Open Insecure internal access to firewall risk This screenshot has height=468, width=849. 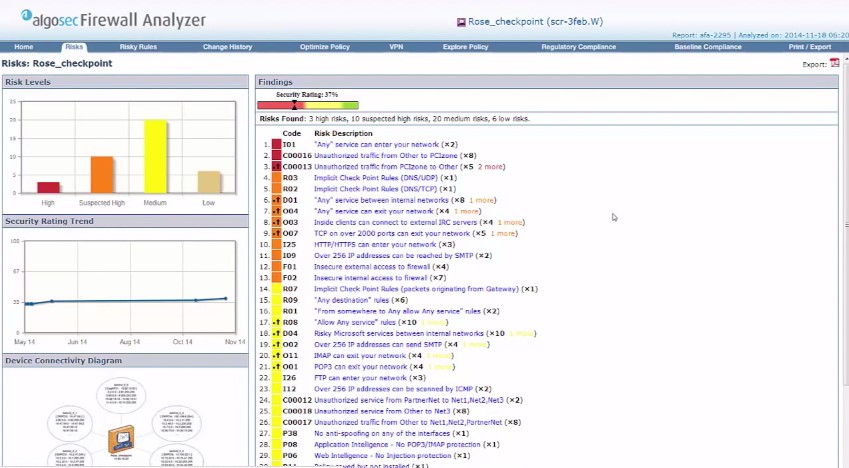(370, 278)
